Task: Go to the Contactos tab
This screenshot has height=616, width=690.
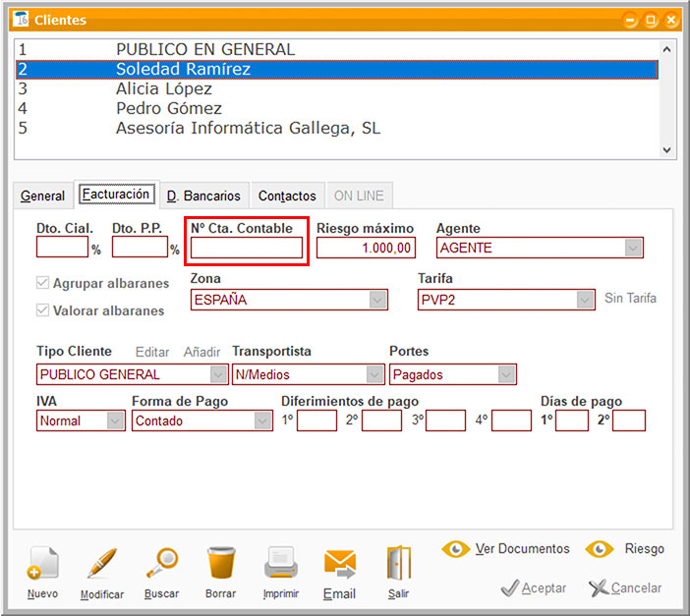Action: [x=287, y=196]
